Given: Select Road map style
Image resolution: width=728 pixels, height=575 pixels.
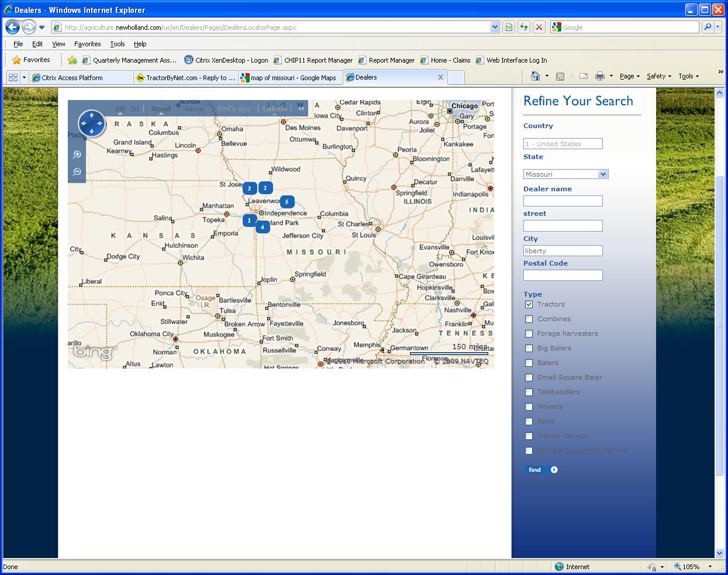Looking at the screenshot, I should point(161,109).
